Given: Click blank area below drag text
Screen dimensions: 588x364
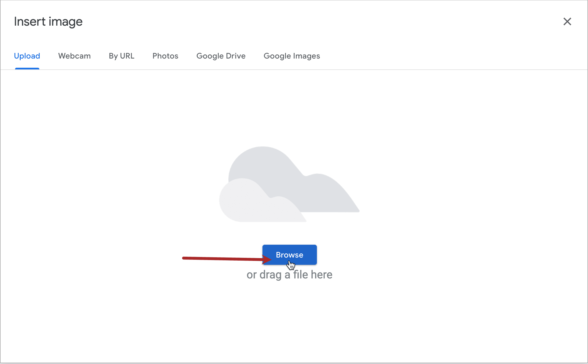Looking at the screenshot, I should click(289, 321).
